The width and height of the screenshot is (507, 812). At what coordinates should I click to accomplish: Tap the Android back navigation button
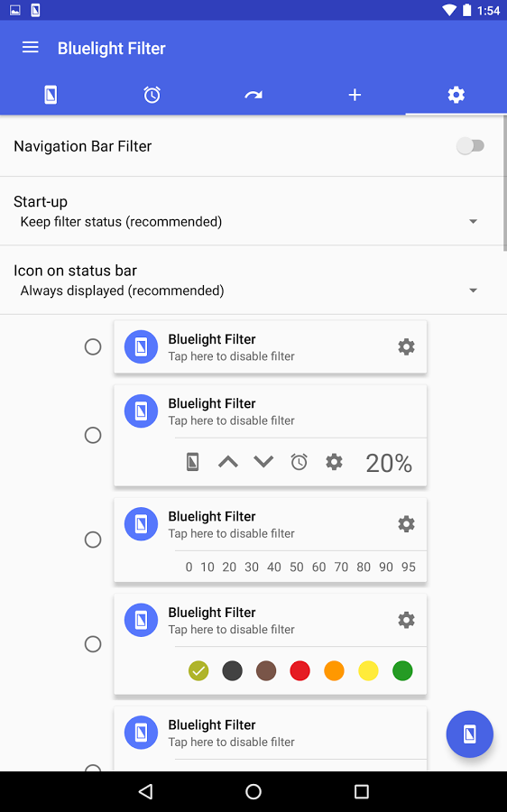(x=145, y=791)
